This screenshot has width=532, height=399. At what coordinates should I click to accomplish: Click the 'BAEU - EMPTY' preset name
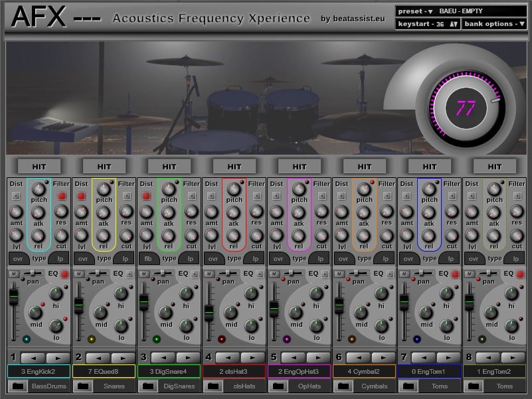click(x=461, y=11)
